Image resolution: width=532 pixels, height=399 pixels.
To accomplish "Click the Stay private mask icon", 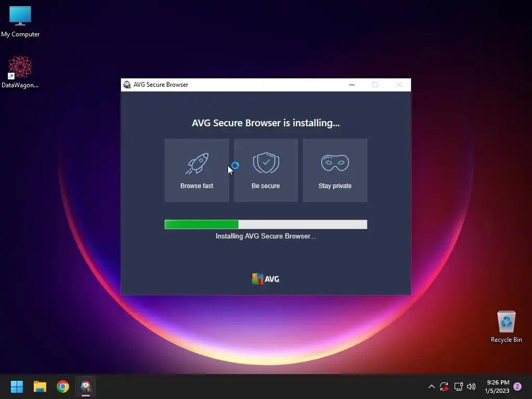I will point(335,163).
